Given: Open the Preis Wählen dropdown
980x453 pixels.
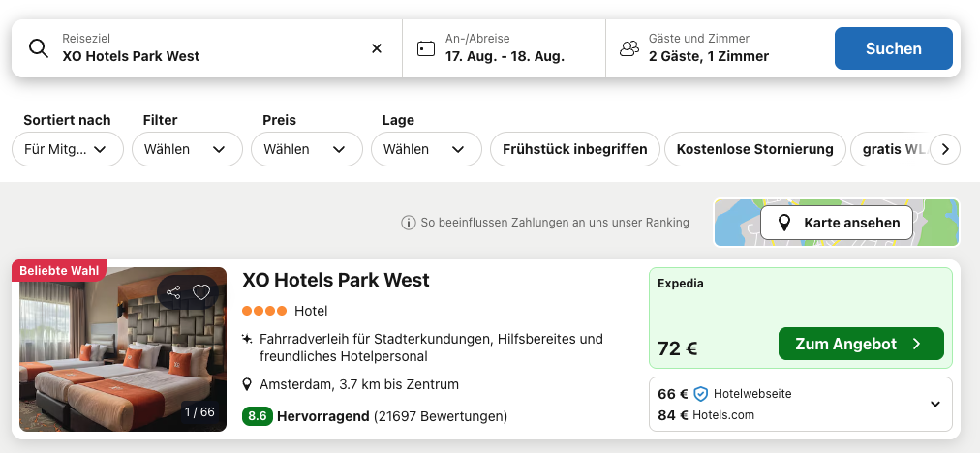Looking at the screenshot, I should (306, 149).
